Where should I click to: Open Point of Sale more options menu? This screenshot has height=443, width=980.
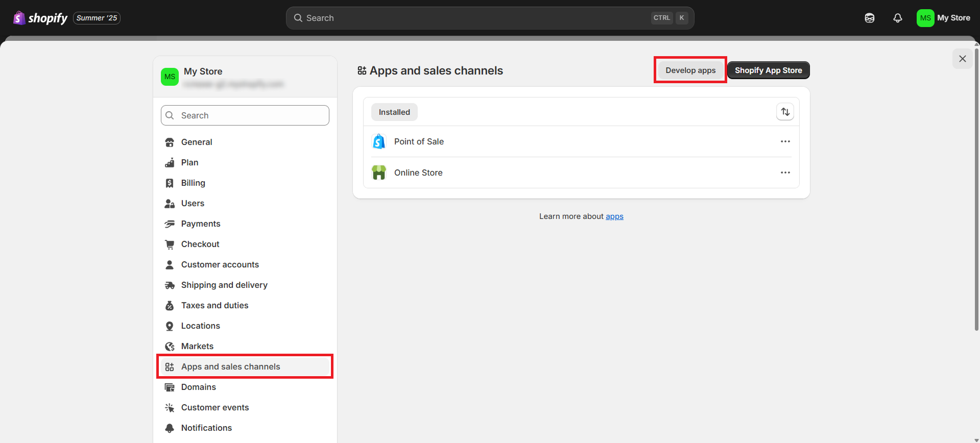click(785, 141)
